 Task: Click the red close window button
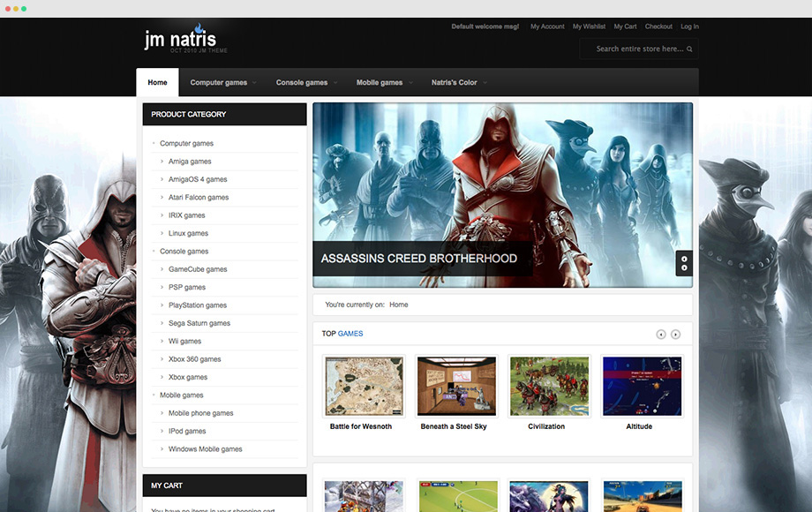tap(8, 9)
